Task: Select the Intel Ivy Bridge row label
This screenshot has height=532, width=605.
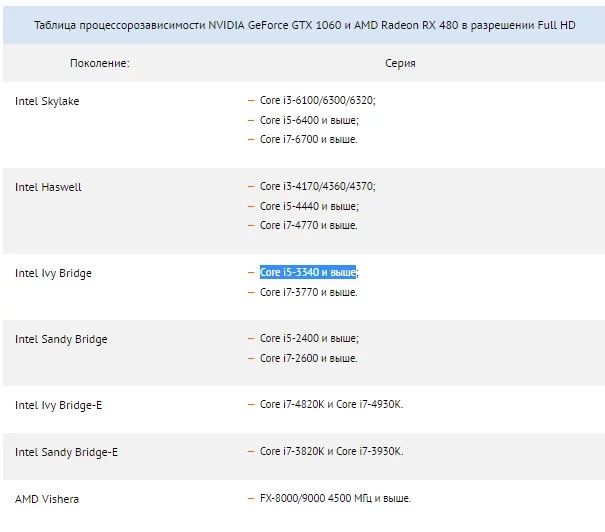Action: (x=53, y=273)
